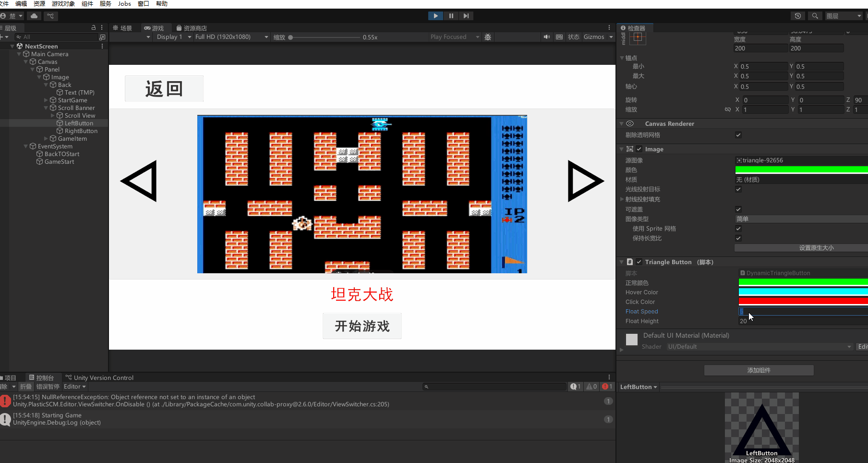Open the undo history icon
Viewport: 868px width, 463px height.
tap(798, 16)
